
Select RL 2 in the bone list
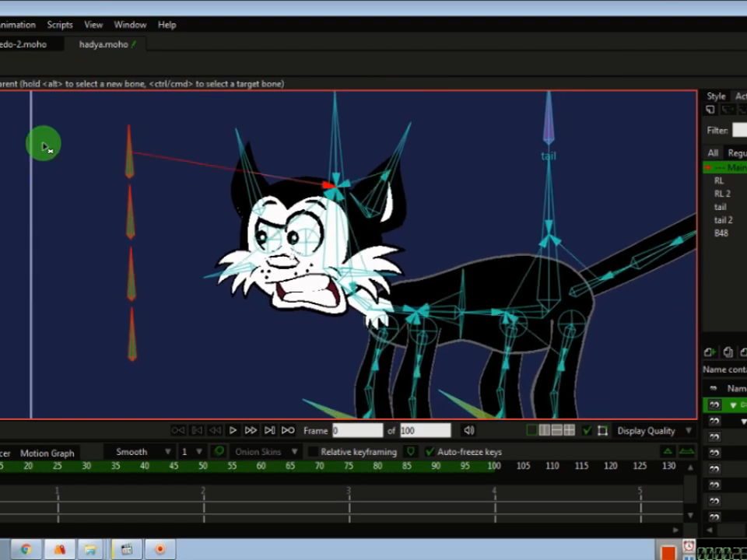coord(722,194)
